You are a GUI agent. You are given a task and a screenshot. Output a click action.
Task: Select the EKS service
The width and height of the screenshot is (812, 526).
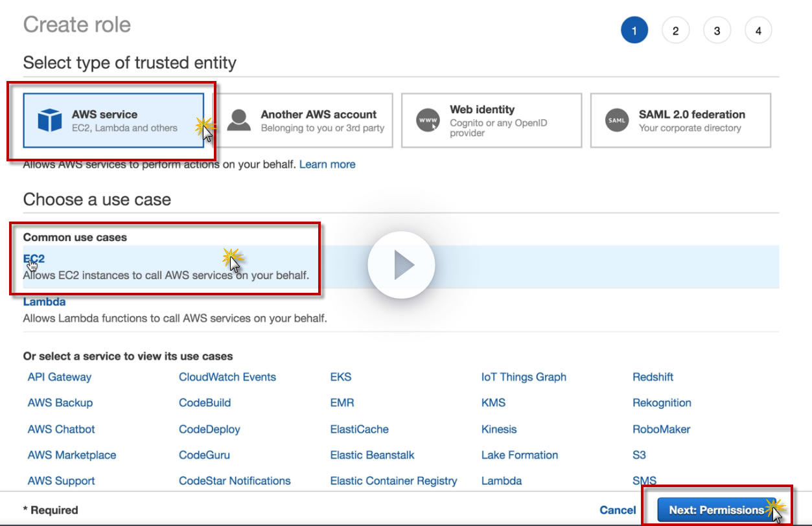point(341,377)
